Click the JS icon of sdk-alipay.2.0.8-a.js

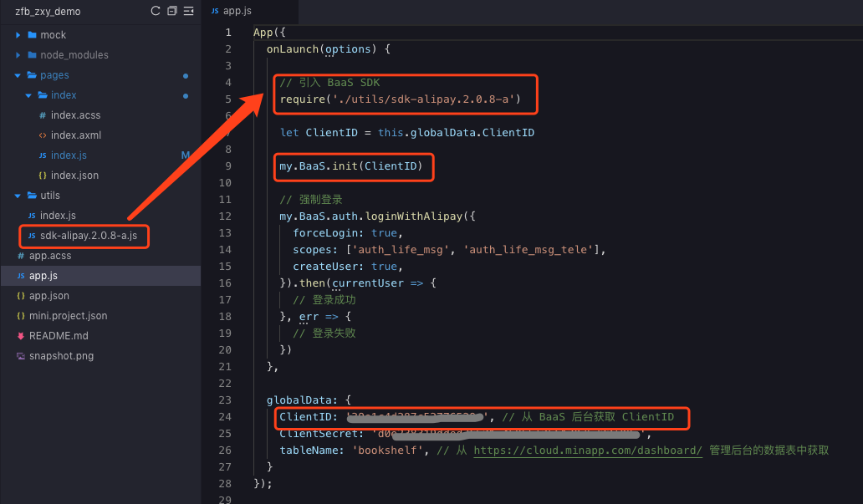32,236
